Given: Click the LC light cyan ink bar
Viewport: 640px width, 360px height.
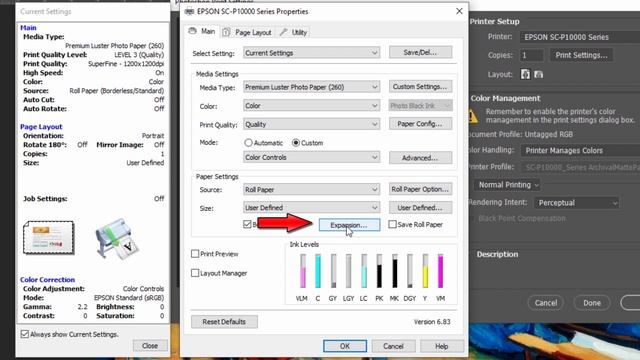Looking at the screenshot, I should tap(364, 271).
